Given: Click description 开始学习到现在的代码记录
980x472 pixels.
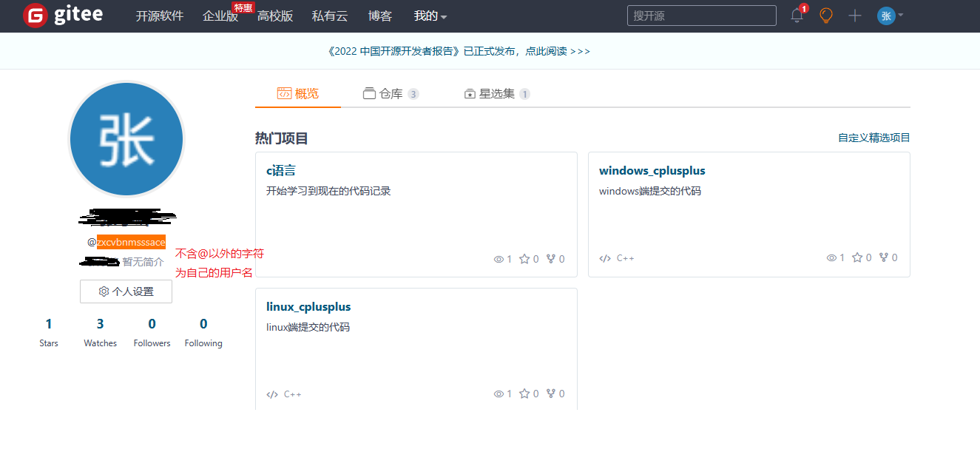Looking at the screenshot, I should 328,191.
